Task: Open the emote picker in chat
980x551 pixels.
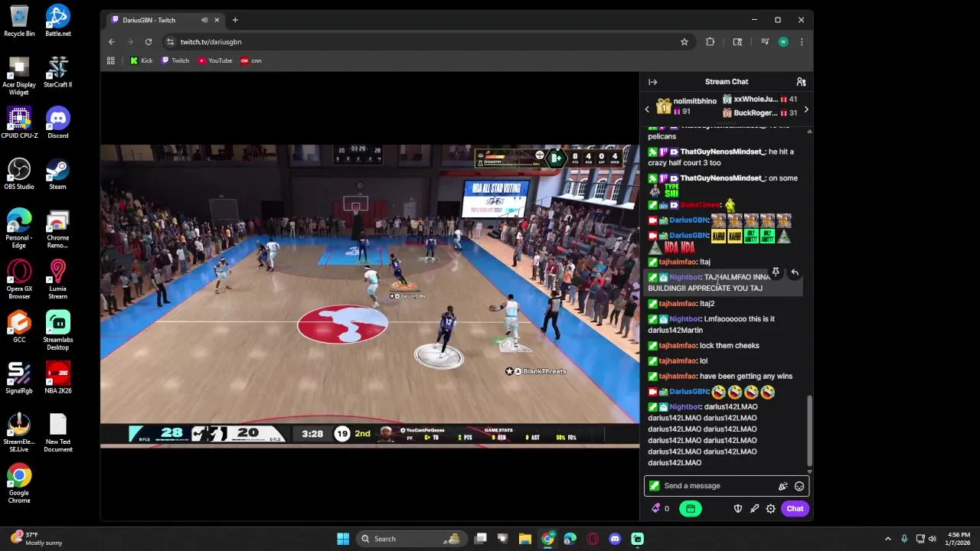Action: 799,486
